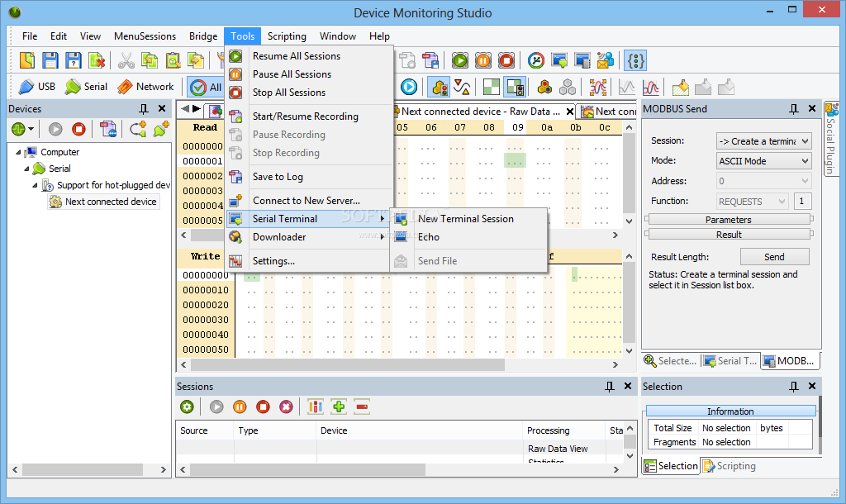Open the Address dropdown
Image resolution: width=846 pixels, height=504 pixels.
(763, 181)
